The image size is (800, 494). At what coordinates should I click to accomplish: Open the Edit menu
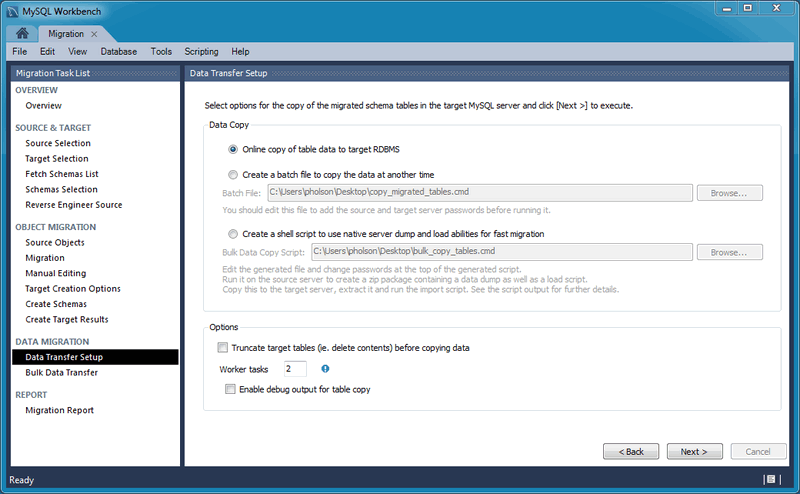47,52
